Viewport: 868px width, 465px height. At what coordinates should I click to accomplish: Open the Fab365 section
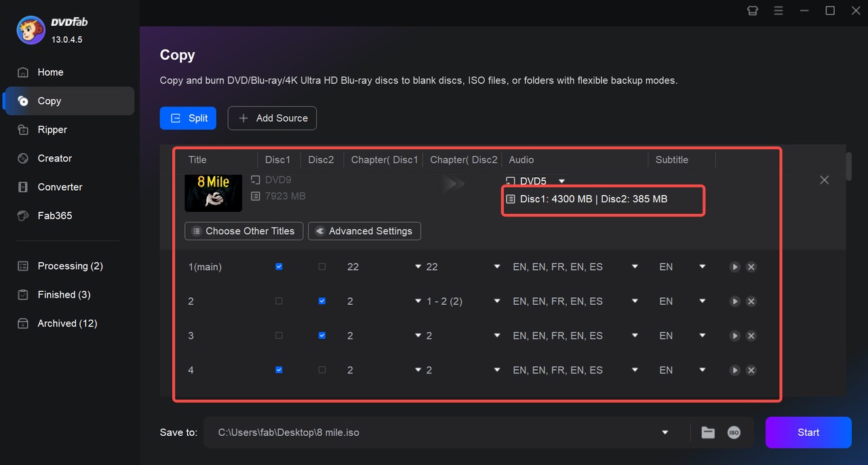click(54, 215)
